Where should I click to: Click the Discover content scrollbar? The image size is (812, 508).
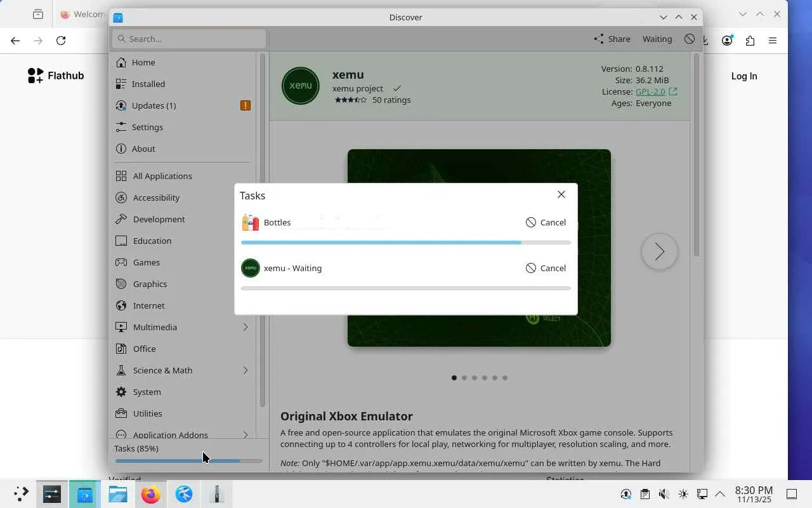click(696, 156)
